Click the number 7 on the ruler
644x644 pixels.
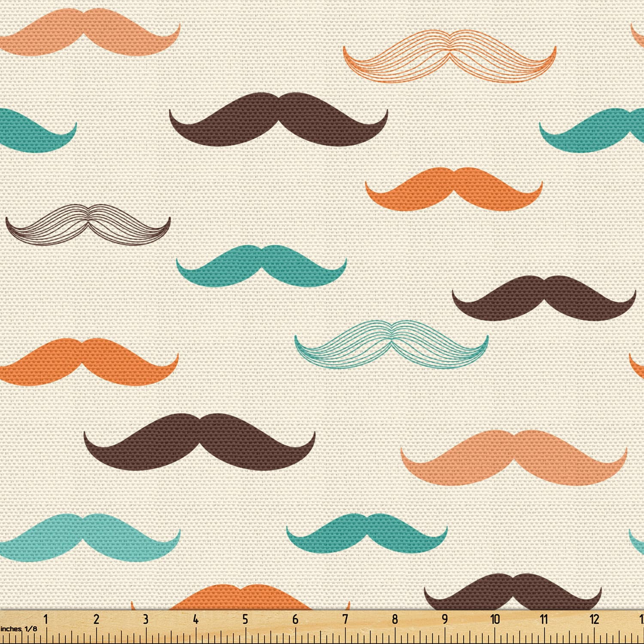345,620
